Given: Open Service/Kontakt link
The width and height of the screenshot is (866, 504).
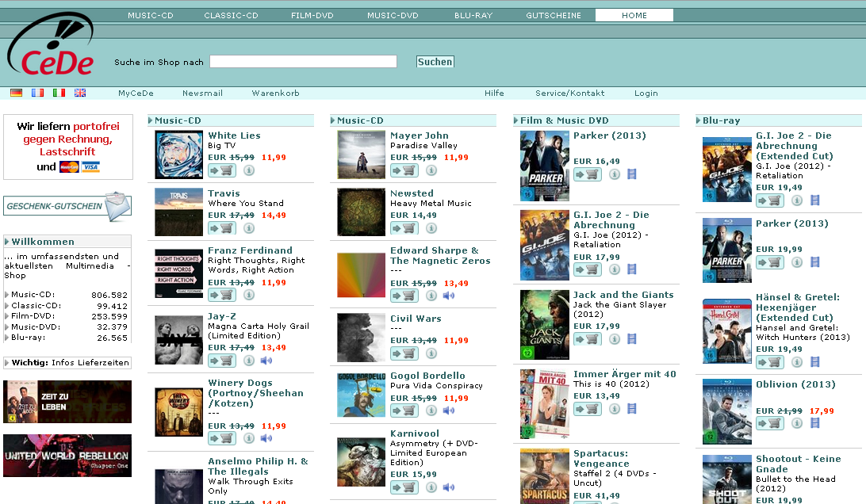Looking at the screenshot, I should (570, 94).
